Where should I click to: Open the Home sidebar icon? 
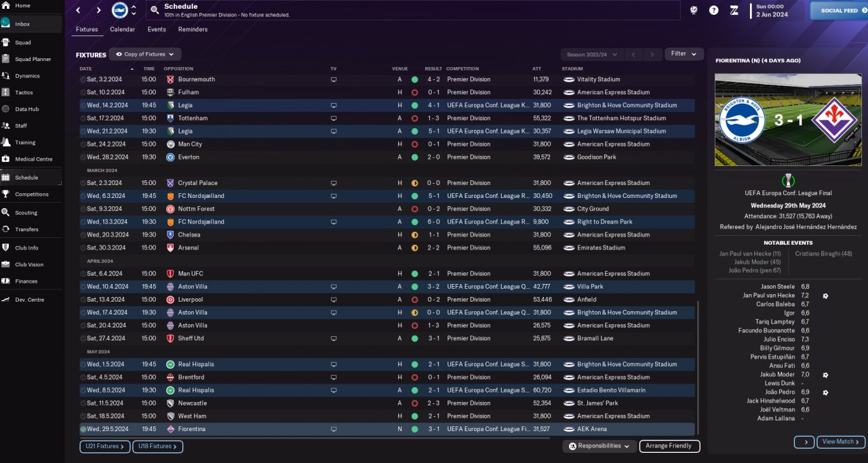[x=5, y=5]
